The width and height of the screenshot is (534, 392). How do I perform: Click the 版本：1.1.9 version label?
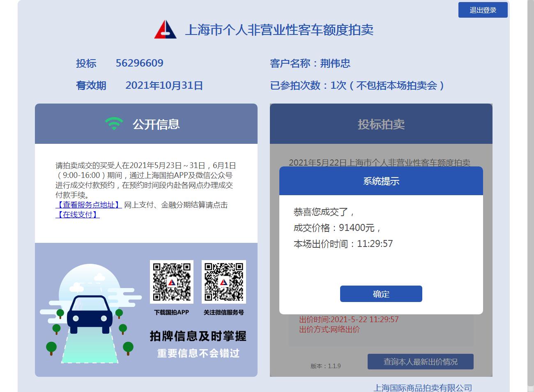pyautogui.click(x=326, y=366)
